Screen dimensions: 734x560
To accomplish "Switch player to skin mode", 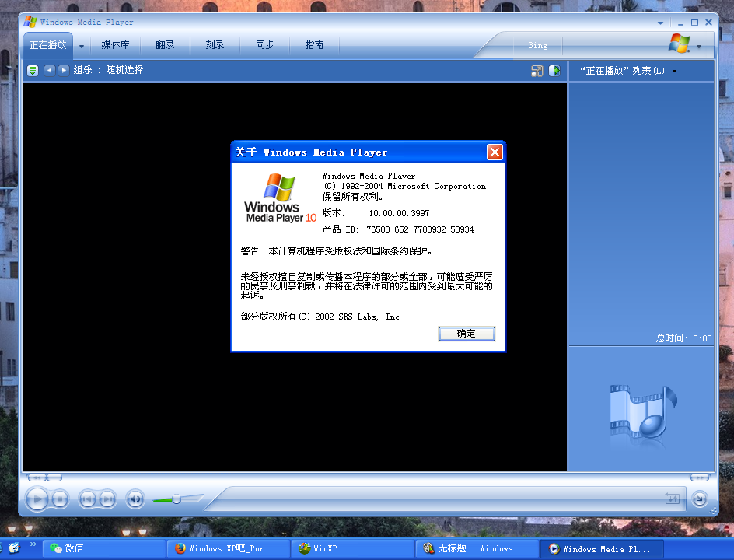I will 700,499.
